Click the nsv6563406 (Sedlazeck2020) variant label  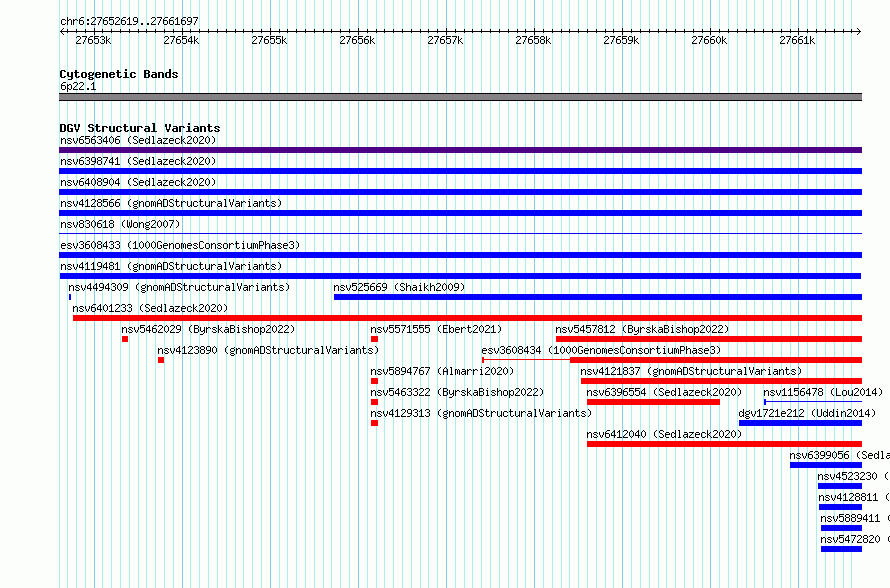click(x=138, y=140)
